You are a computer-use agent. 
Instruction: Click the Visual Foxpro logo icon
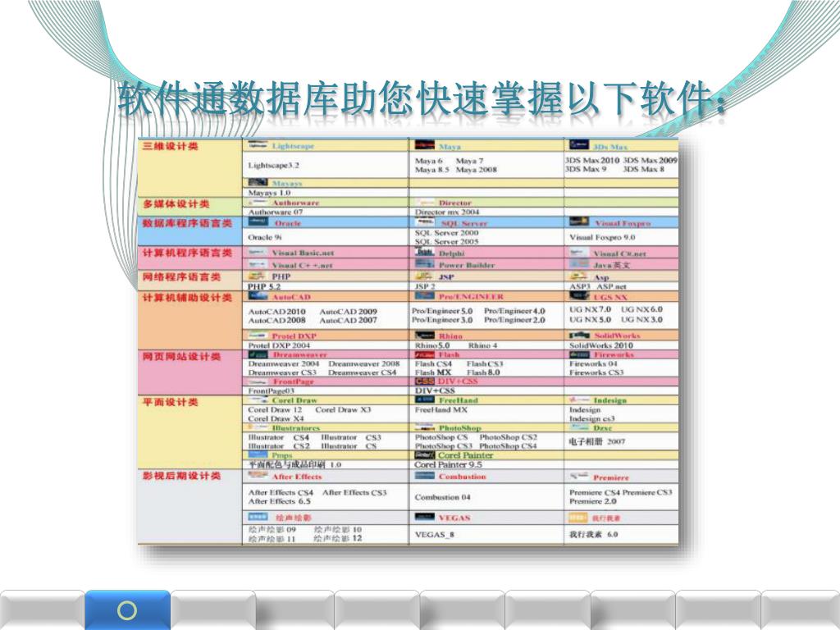579,221
